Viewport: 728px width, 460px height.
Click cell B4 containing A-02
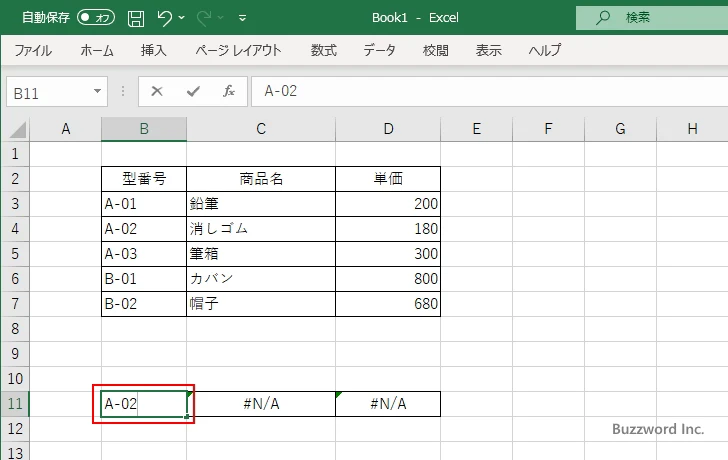pos(144,229)
